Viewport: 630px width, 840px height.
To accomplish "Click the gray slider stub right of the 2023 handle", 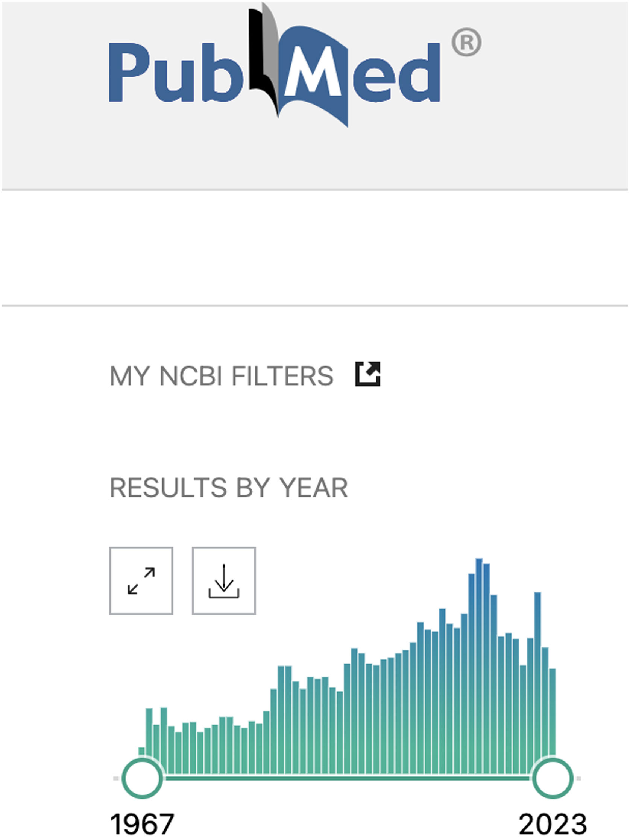I will pos(578,778).
